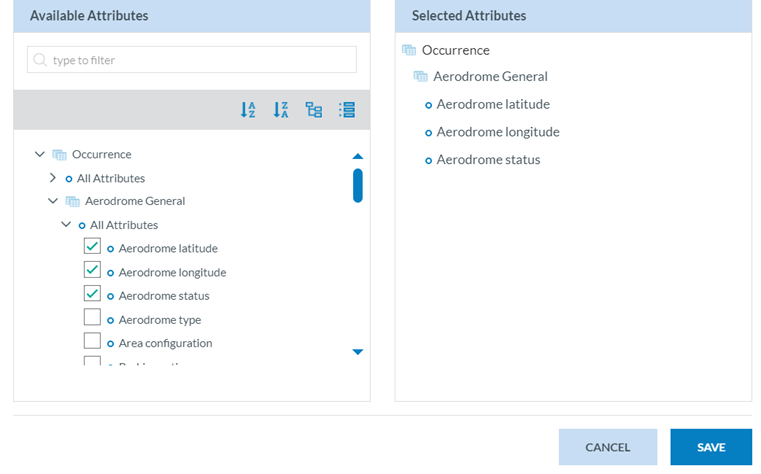Click the tree hierarchy view icon
The width and height of the screenshot is (761, 474).
[314, 110]
